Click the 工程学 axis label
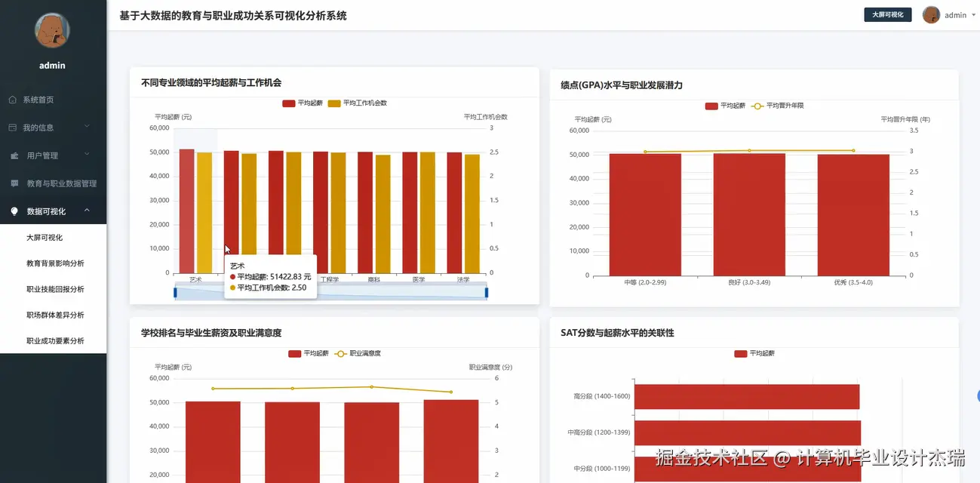980x483 pixels. click(330, 279)
